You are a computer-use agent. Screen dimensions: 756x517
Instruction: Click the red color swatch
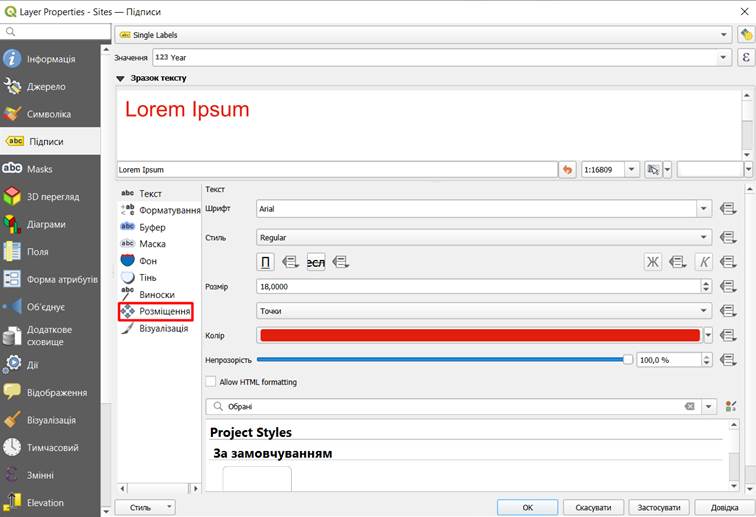tap(478, 336)
